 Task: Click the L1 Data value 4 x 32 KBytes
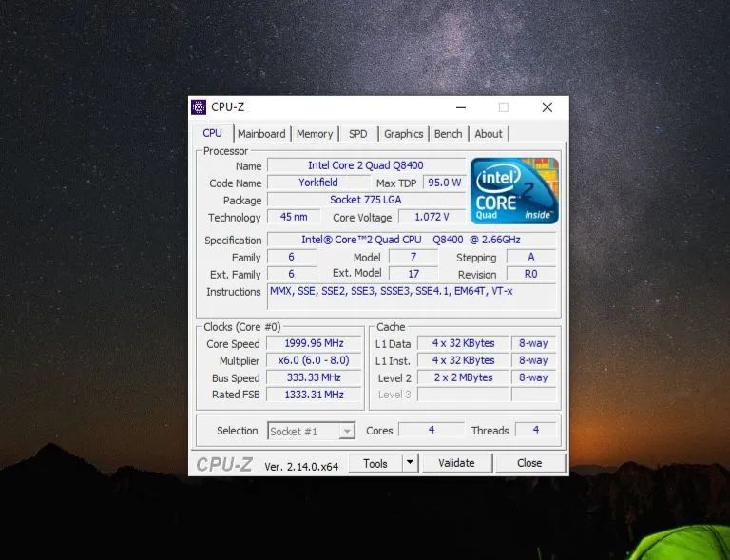463,343
